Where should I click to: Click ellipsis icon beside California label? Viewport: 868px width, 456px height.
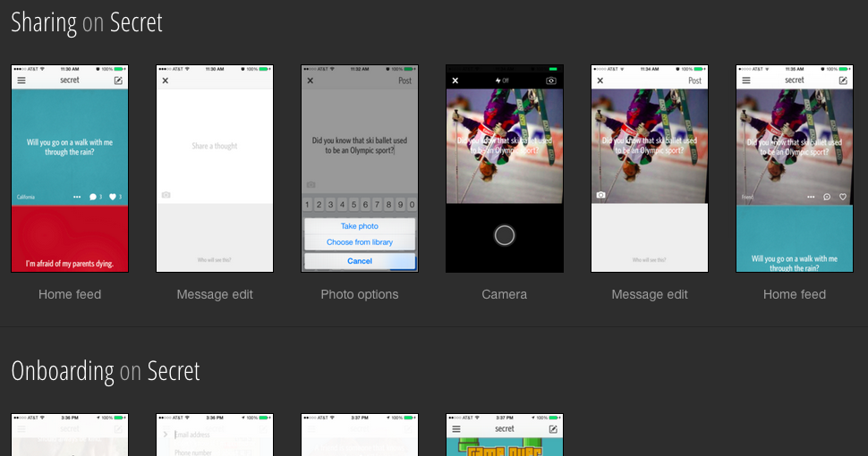[x=77, y=197]
